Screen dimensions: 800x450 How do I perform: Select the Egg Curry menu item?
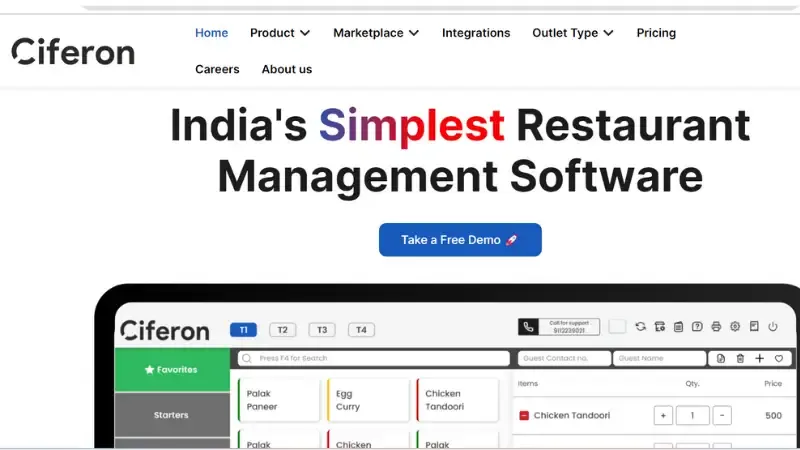(x=368, y=400)
